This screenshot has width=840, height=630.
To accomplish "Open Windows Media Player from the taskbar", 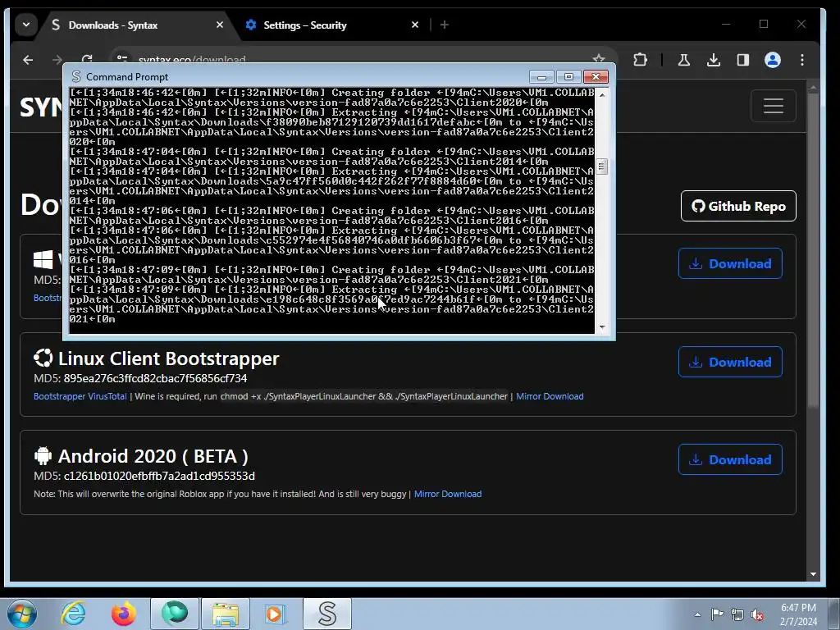I will click(276, 614).
